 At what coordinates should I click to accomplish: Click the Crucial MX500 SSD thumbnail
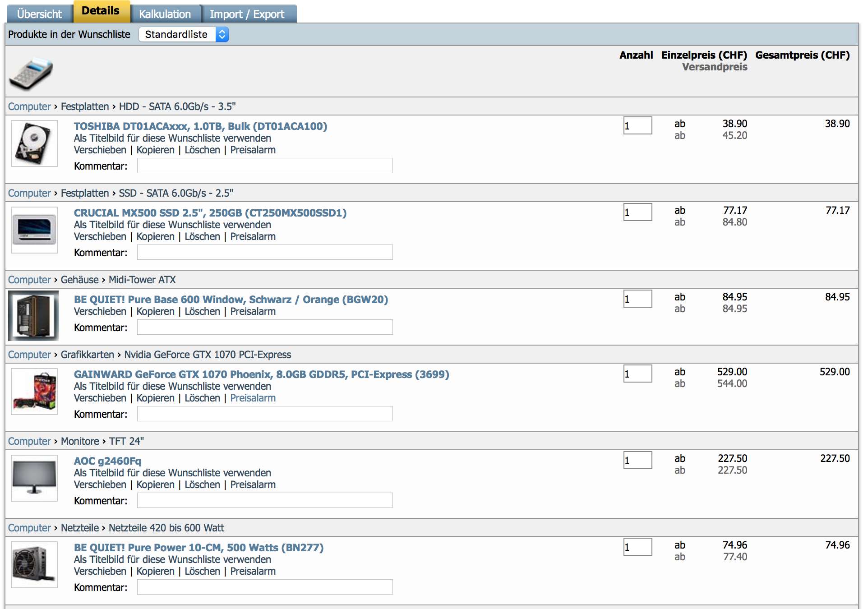click(x=34, y=230)
